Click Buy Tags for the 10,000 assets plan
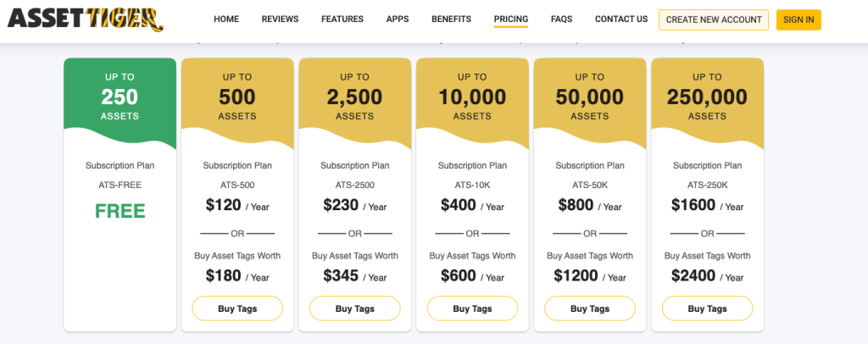Viewport: 868px width, 344px height. point(472,308)
